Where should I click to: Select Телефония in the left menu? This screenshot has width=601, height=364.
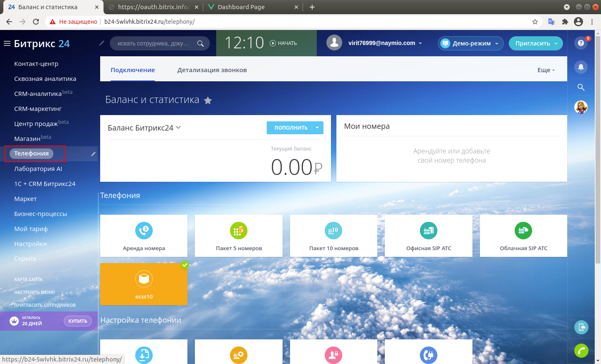[31, 153]
